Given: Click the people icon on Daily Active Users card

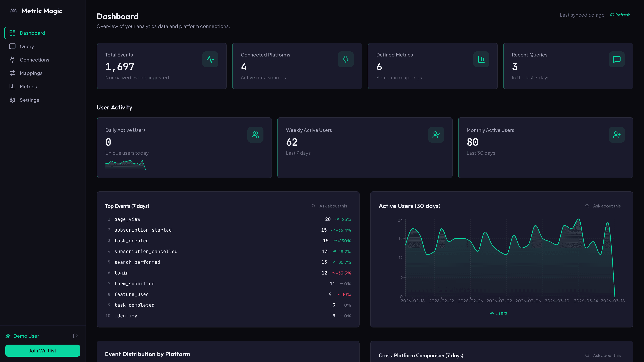Looking at the screenshot, I should 255,135.
